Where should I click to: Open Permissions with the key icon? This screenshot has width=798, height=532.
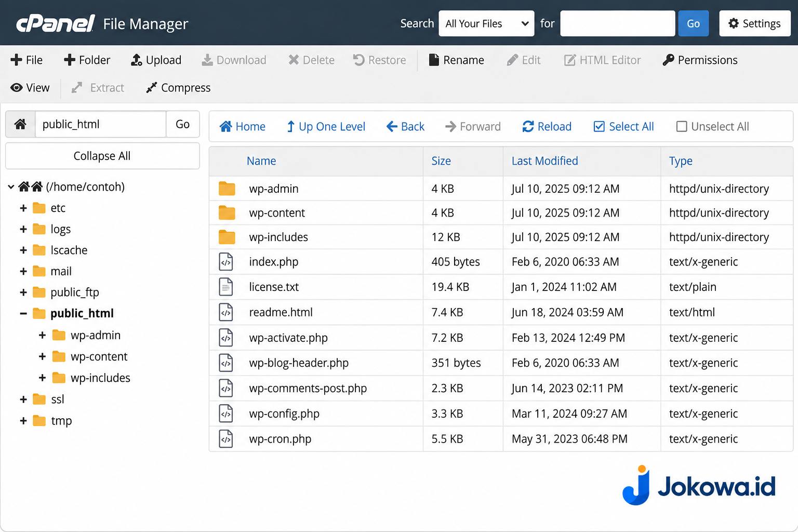pyautogui.click(x=700, y=60)
